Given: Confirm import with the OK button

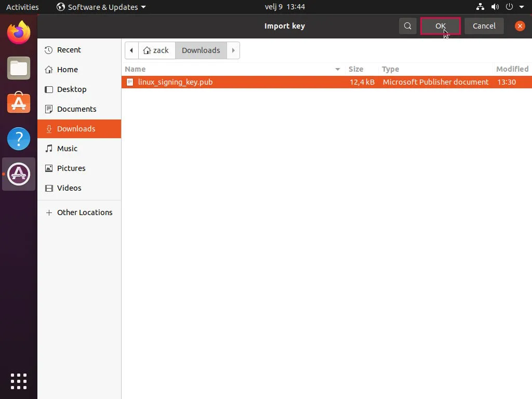Looking at the screenshot, I should pyautogui.click(x=441, y=26).
